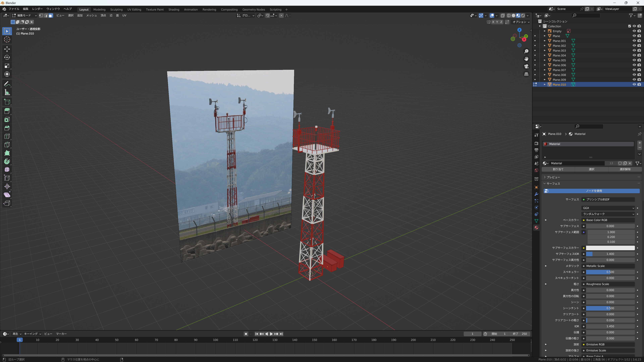The height and width of the screenshot is (362, 644).
Task: Switch to the Shading workspace tab
Action: click(x=174, y=10)
